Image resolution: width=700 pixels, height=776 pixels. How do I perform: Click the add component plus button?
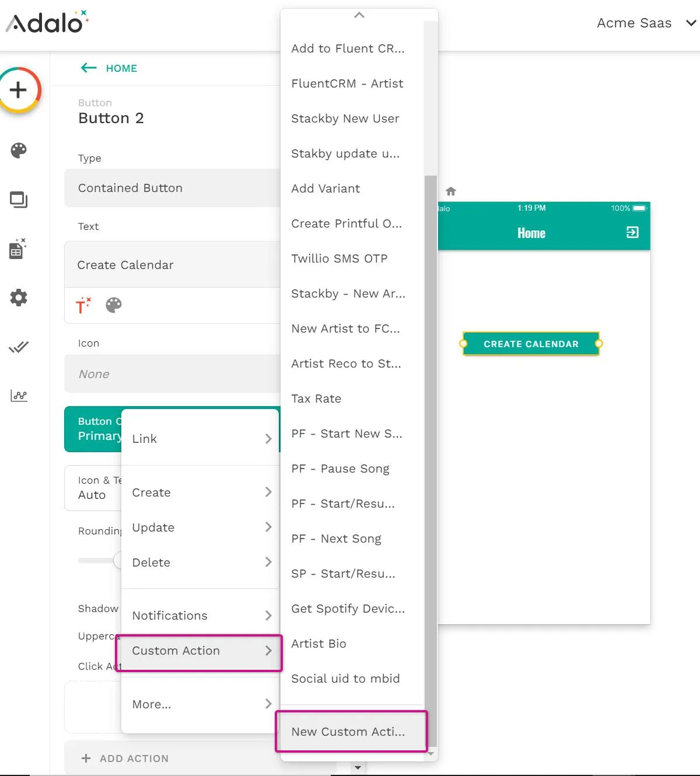click(x=19, y=90)
